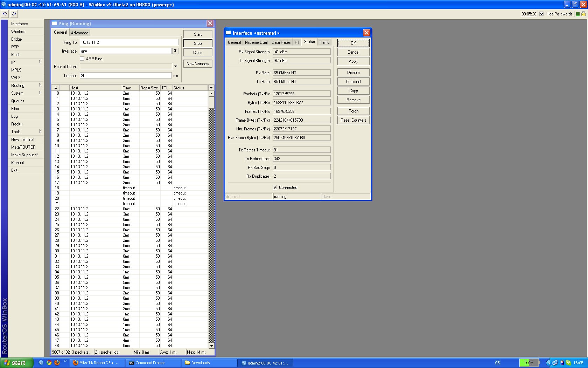
Task: Click OK in Interface dialog
Action: [353, 43]
